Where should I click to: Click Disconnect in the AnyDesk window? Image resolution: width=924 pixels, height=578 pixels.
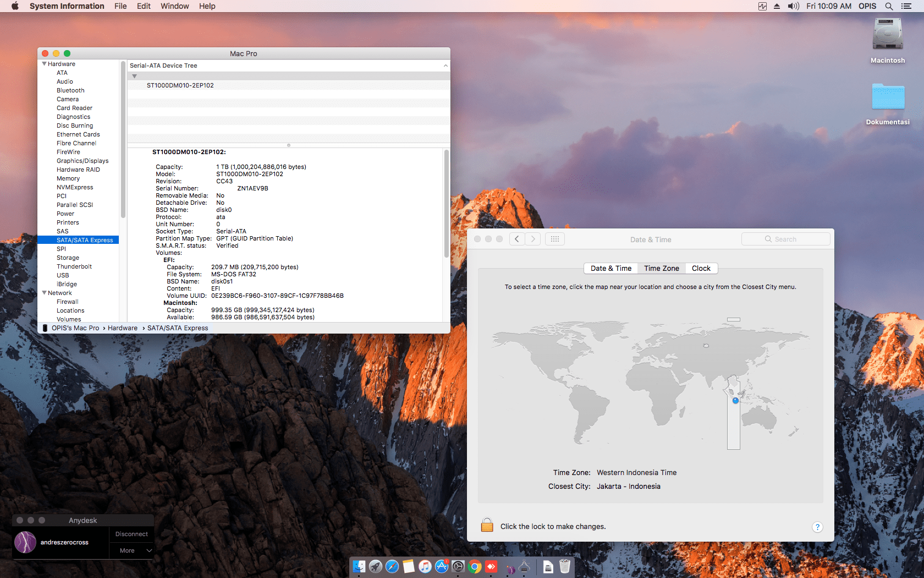coord(131,533)
